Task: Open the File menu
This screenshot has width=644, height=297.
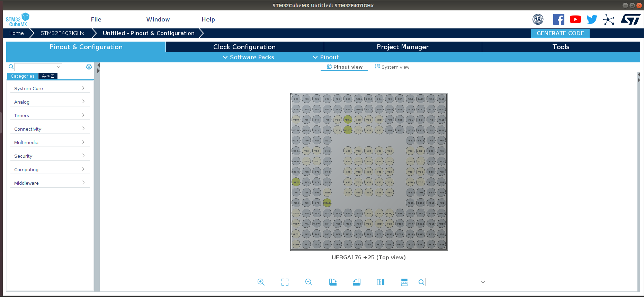Action: point(96,19)
